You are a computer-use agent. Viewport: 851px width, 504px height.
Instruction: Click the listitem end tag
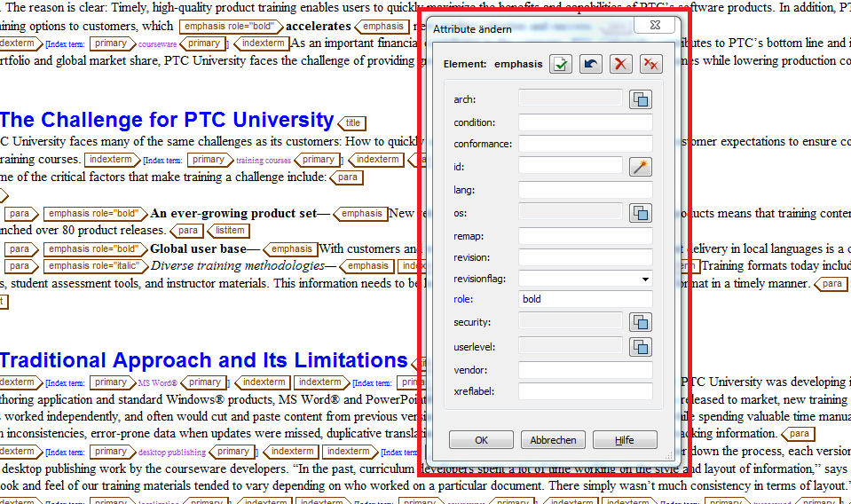coord(229,231)
